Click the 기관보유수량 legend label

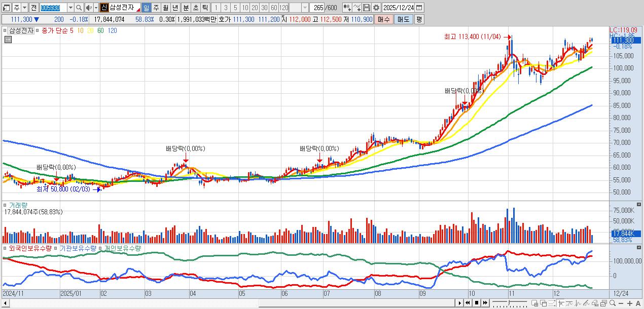(78, 248)
